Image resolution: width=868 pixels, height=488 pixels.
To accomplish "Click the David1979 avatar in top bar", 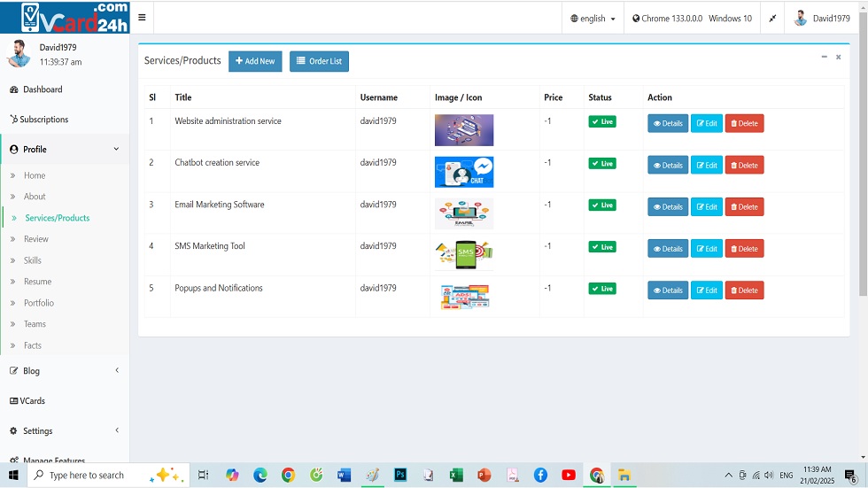I will click(801, 19).
